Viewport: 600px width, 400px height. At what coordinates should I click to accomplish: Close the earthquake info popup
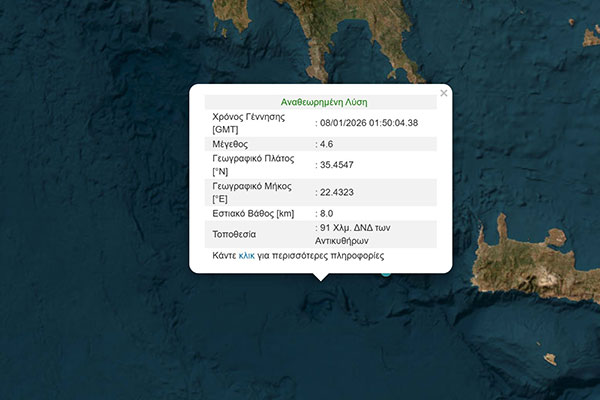[x=444, y=94]
